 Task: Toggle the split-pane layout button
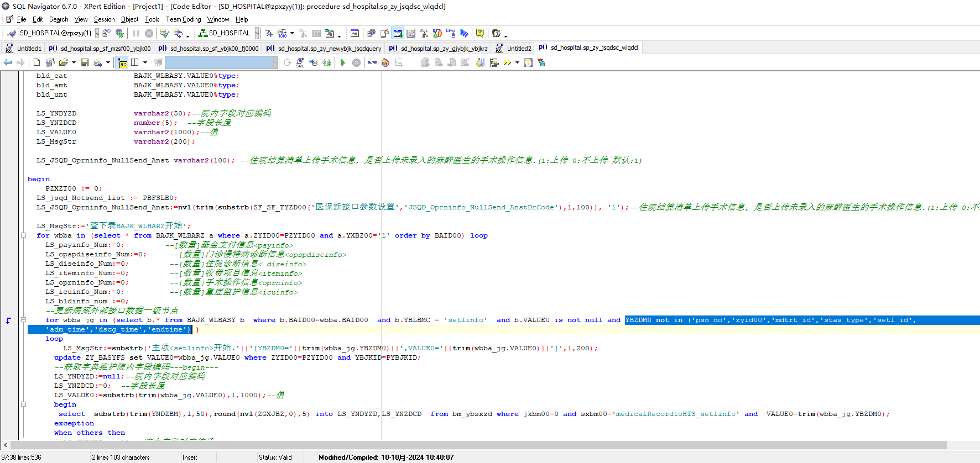[x=134, y=62]
